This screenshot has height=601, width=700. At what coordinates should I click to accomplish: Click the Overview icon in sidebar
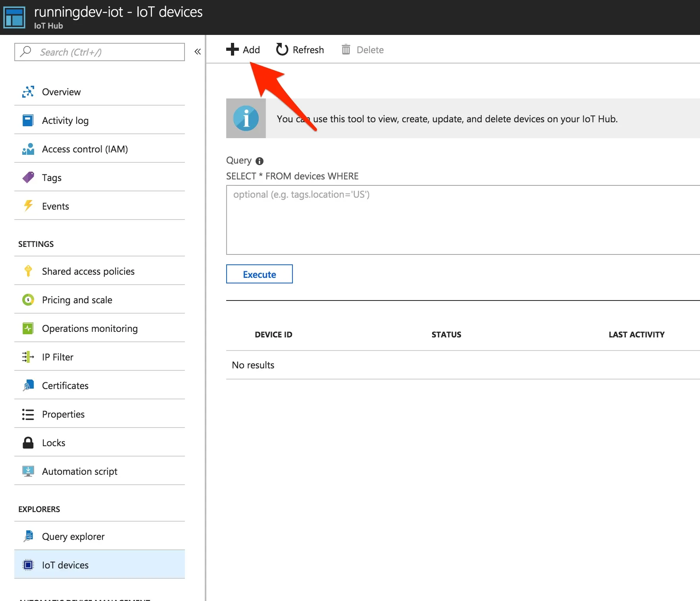click(x=28, y=92)
